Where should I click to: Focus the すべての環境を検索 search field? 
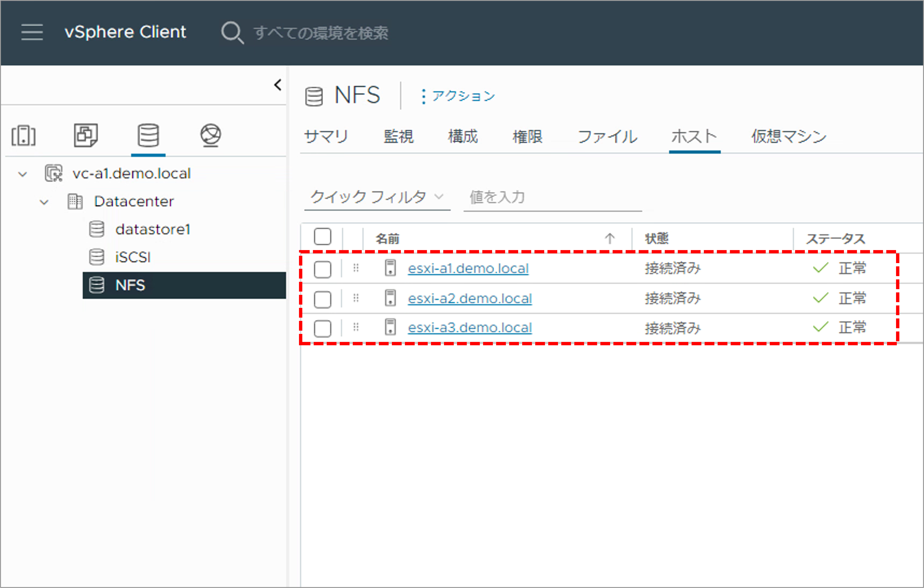pos(321,33)
